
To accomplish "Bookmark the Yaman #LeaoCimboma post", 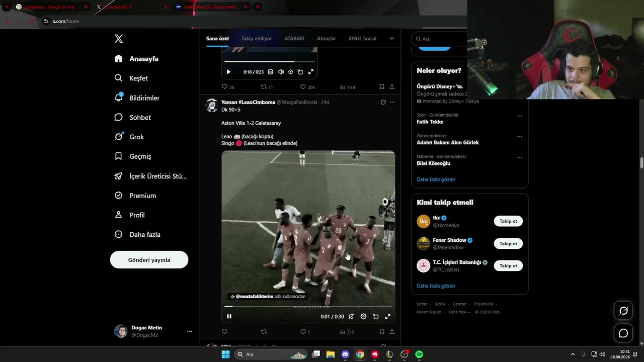I will pyautogui.click(x=382, y=331).
